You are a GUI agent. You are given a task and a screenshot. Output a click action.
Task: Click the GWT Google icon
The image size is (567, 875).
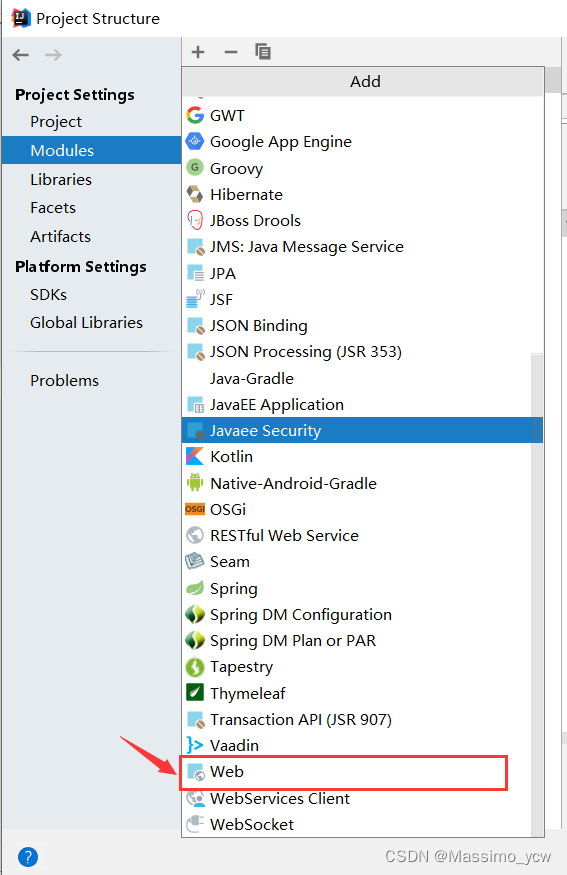click(x=195, y=116)
